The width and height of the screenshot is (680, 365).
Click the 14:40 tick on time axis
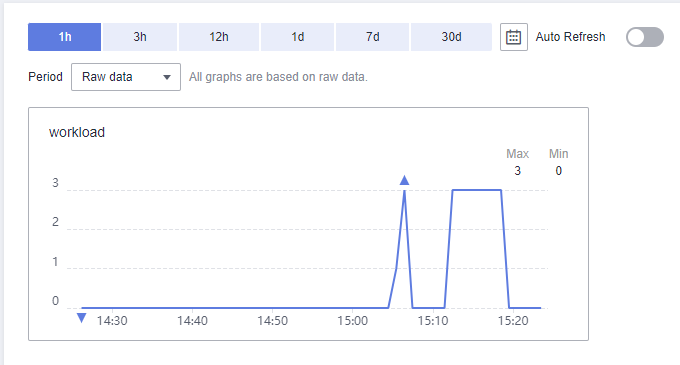[192, 321]
